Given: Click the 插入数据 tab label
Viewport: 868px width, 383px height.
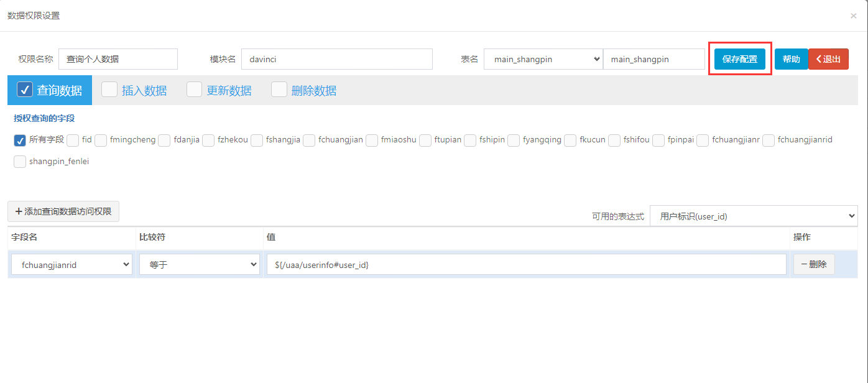Looking at the screenshot, I should 144,91.
